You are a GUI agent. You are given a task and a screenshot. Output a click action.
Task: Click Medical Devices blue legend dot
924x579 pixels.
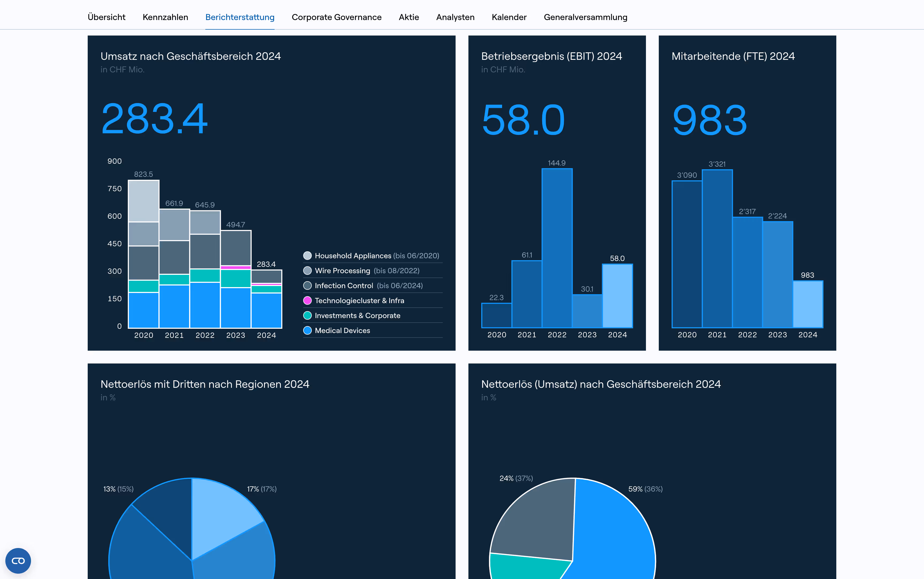(x=307, y=330)
